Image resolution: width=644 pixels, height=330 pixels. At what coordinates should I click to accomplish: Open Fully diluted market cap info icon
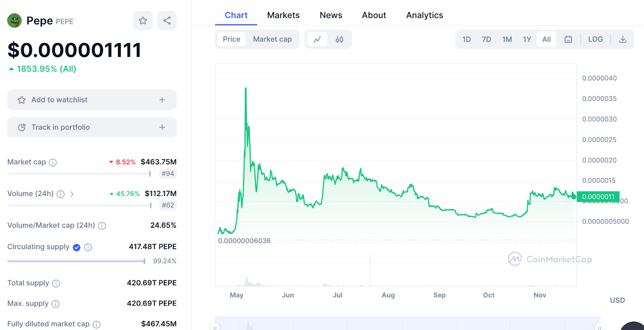click(97, 324)
